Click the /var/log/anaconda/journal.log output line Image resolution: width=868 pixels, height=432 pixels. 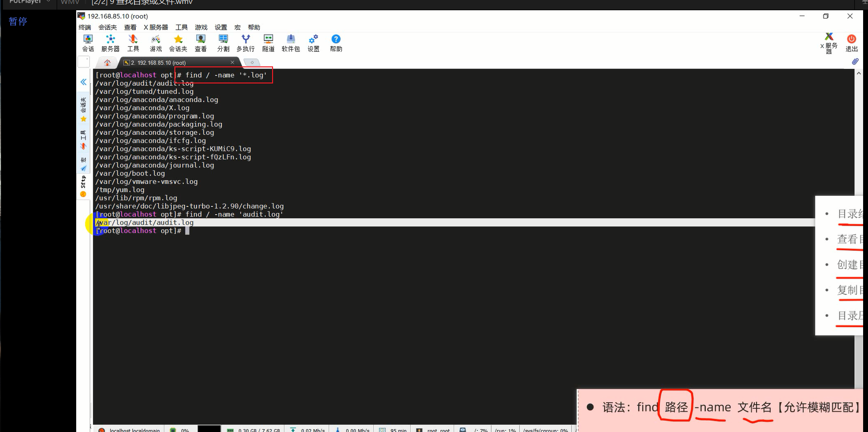tap(155, 165)
